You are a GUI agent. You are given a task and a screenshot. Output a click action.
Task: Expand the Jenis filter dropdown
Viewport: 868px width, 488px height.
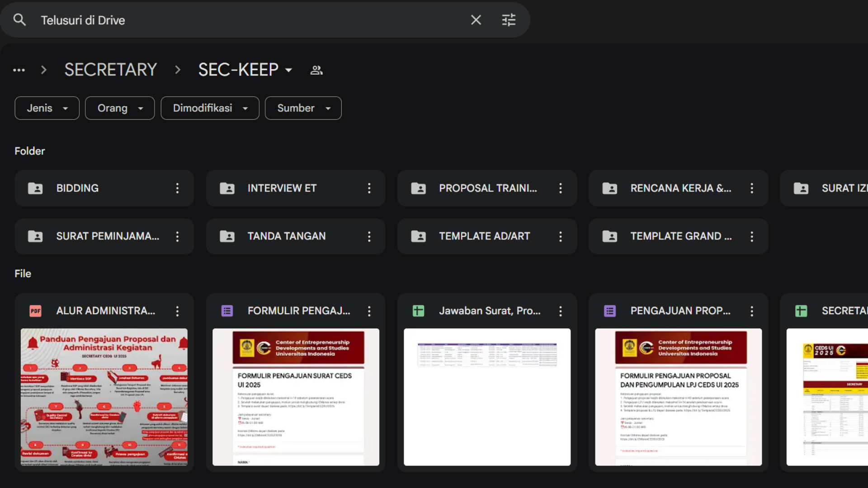click(x=47, y=108)
